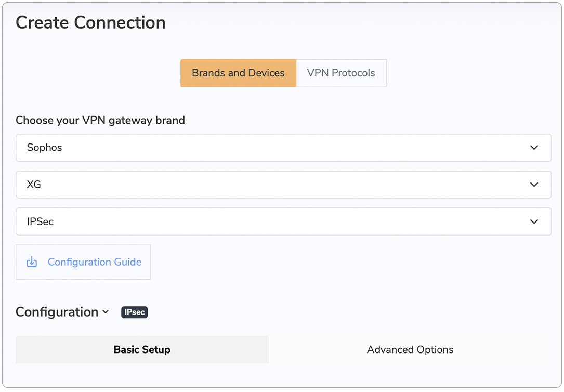Click the selected 'XG' value text

34,185
